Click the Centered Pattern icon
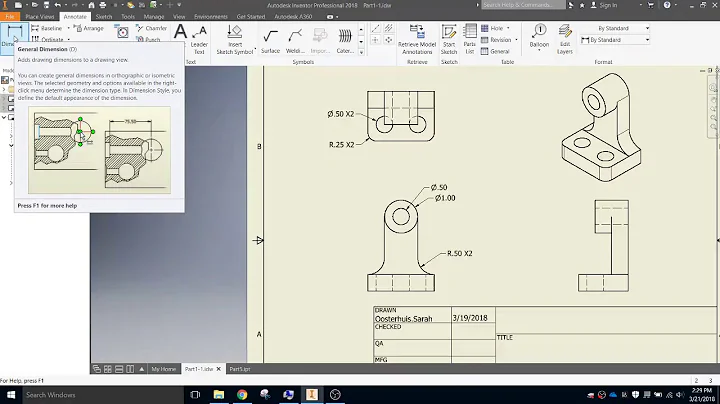 click(x=388, y=40)
